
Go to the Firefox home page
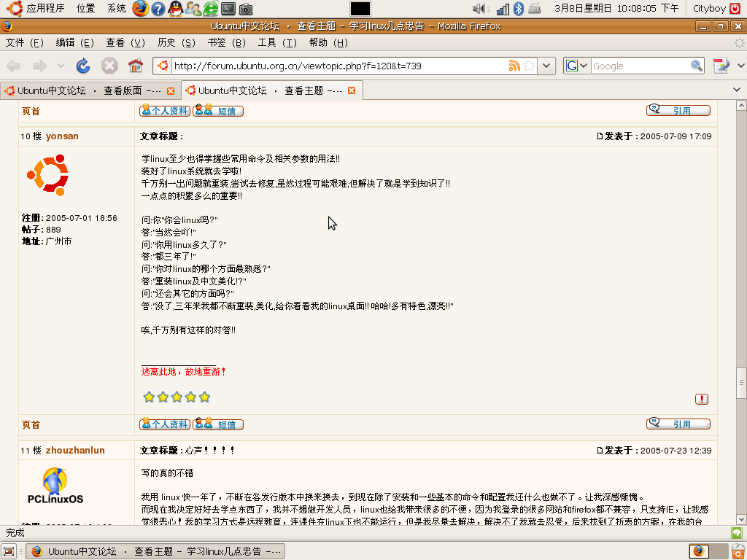point(136,66)
